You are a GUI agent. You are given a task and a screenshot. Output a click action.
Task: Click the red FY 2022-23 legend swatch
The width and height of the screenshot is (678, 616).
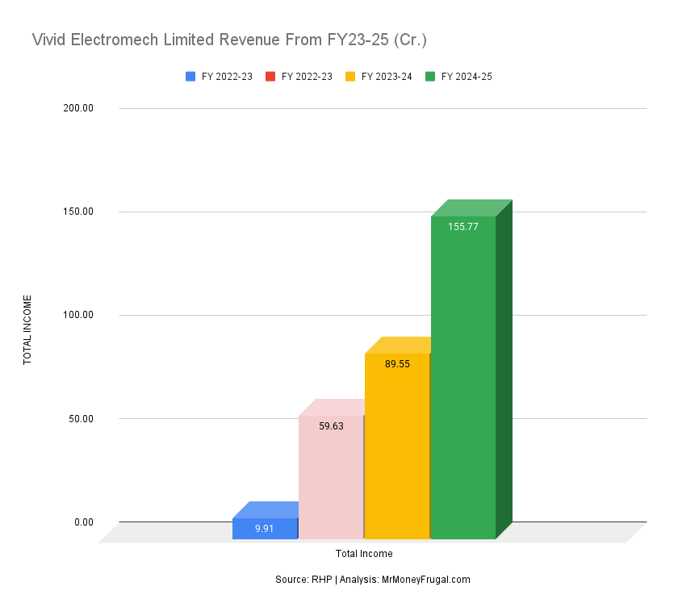[x=269, y=76]
